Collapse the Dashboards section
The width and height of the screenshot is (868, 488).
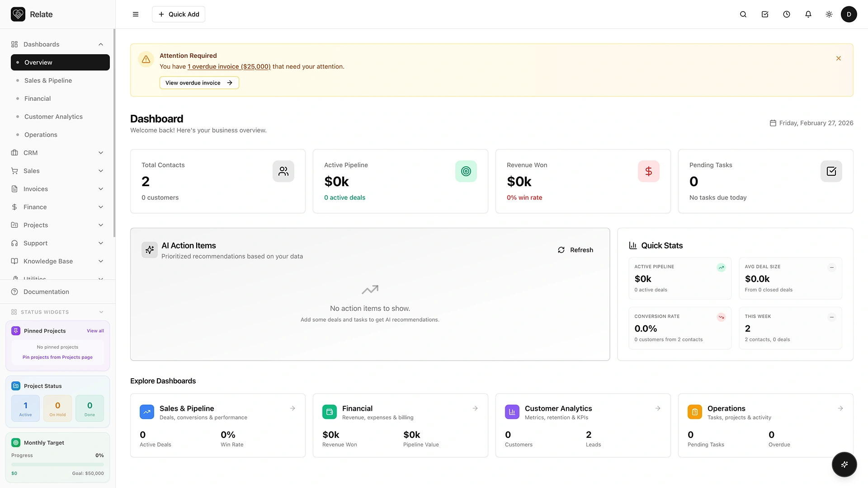click(x=101, y=44)
